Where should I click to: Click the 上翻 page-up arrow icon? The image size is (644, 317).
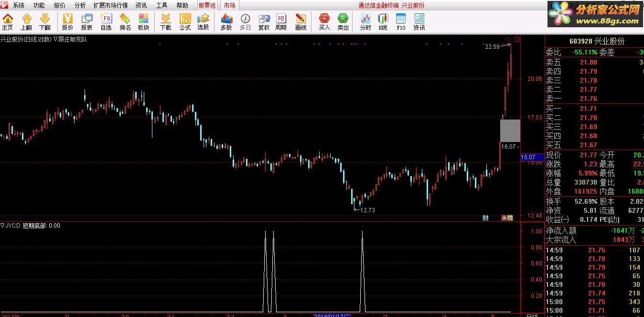pos(27,22)
